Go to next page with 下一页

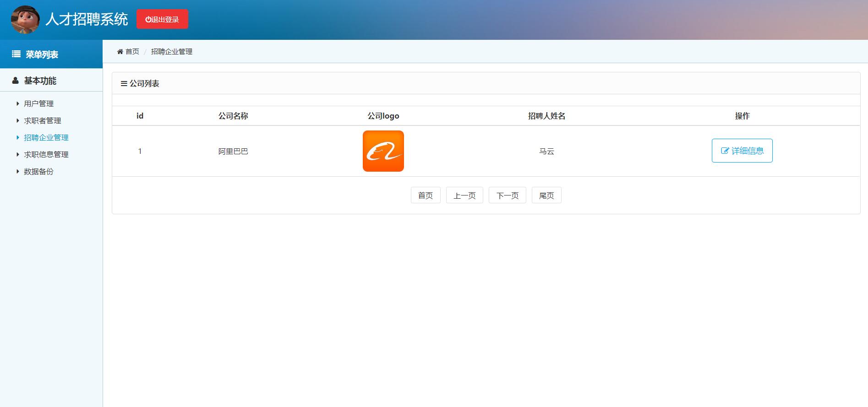508,195
